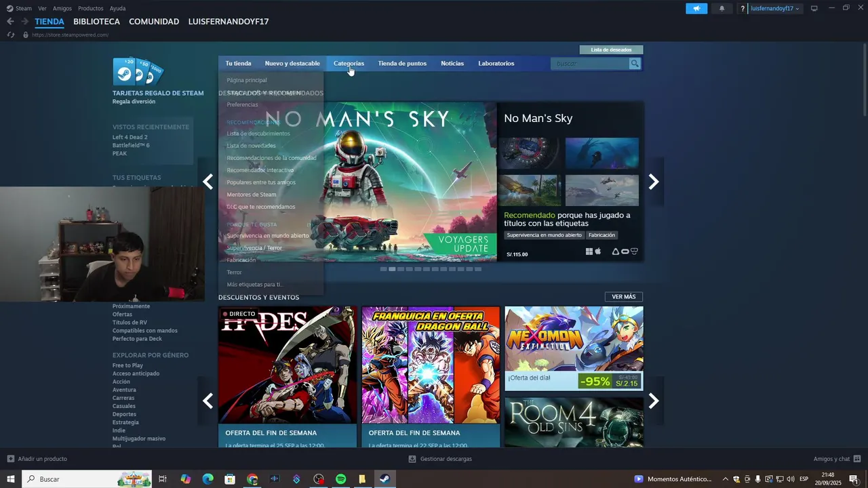868x488 pixels.
Task: Show next featured game with right carousel arrow
Action: 654,181
